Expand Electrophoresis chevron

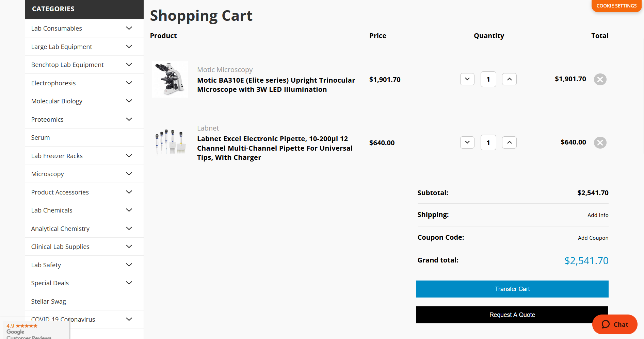pos(129,83)
